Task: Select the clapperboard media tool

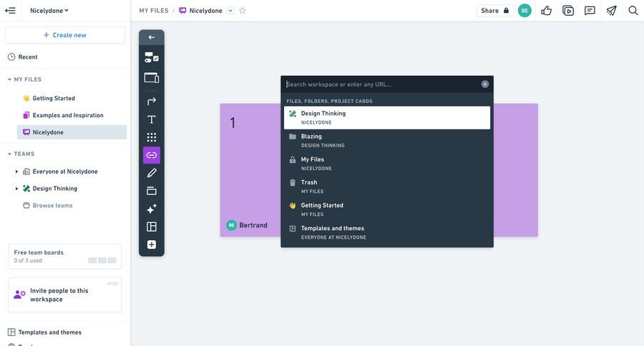Action: pos(152,191)
